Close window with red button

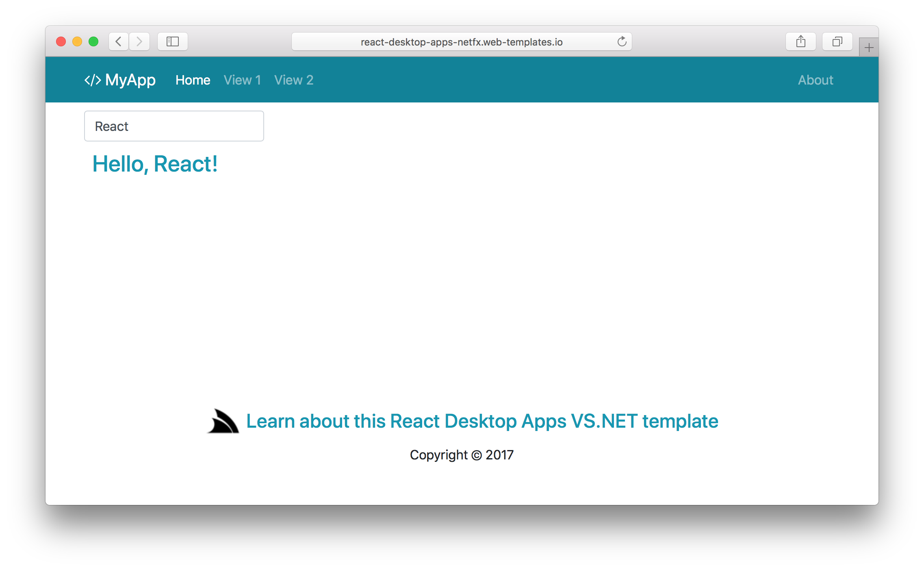[61, 41]
